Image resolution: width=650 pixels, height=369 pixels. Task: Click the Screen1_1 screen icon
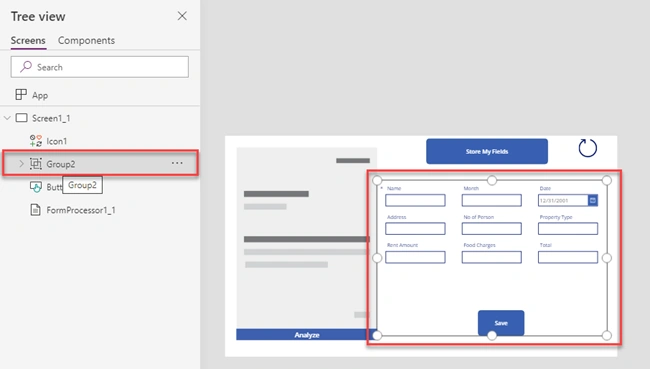tap(22, 118)
